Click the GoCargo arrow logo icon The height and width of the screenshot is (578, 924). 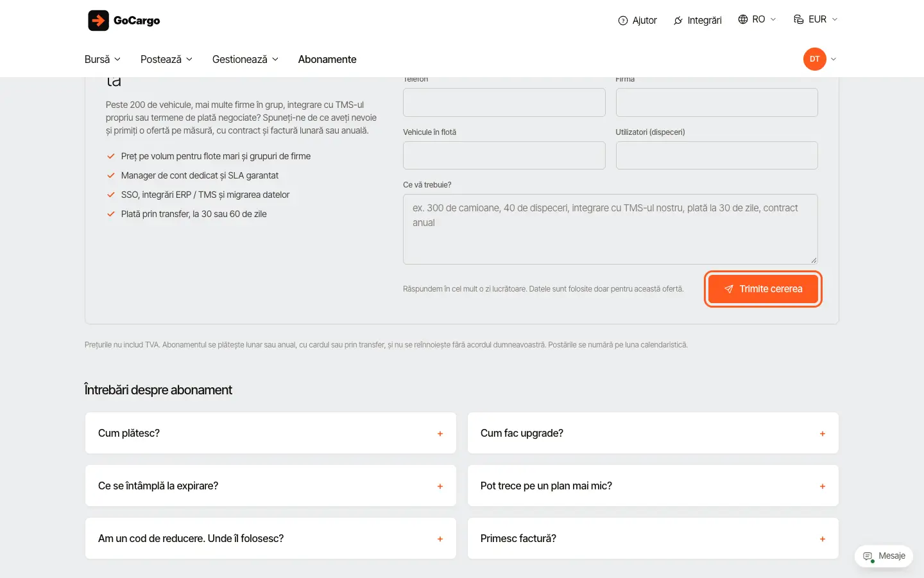[98, 21]
